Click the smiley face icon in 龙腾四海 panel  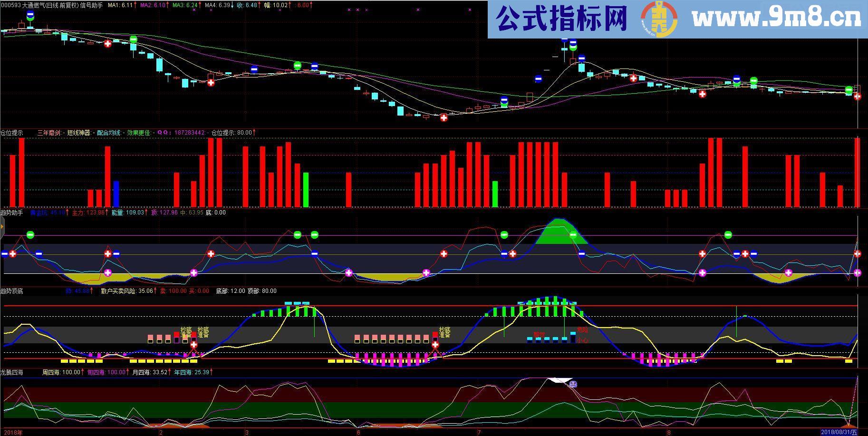[573, 384]
